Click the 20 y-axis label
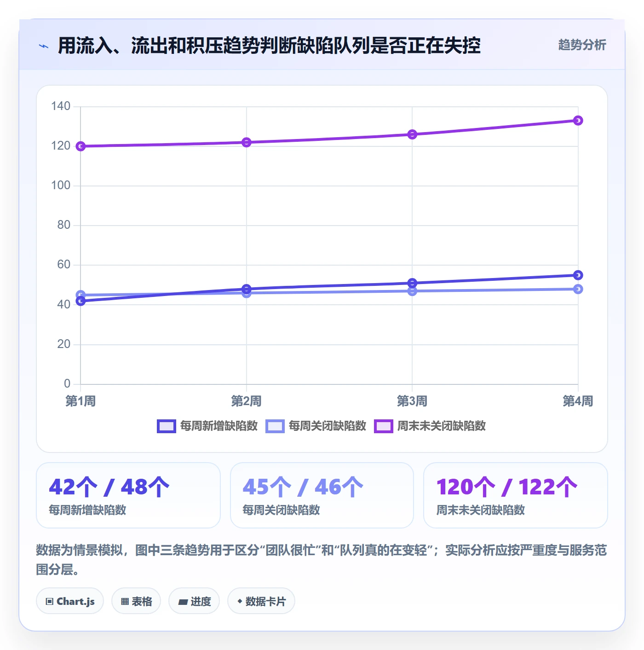This screenshot has width=644, height=650. coord(64,344)
